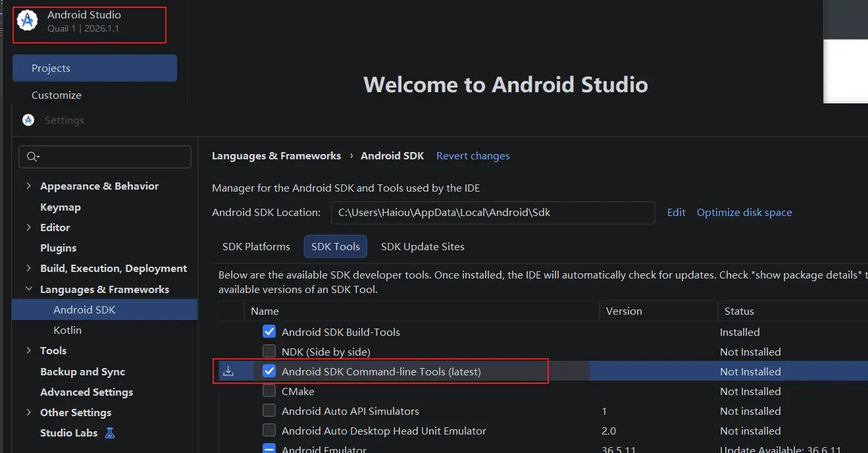Expand Build, Execution, Deployment node

point(28,268)
